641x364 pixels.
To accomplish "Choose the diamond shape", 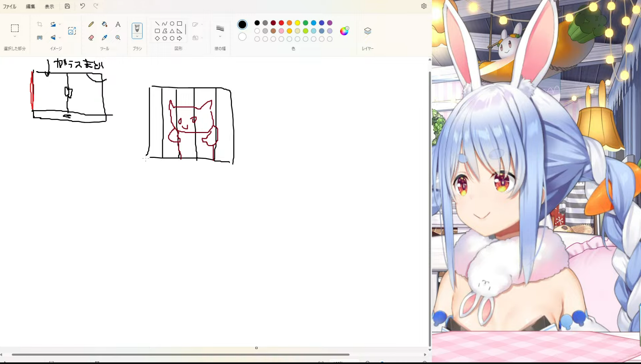I will (x=157, y=38).
